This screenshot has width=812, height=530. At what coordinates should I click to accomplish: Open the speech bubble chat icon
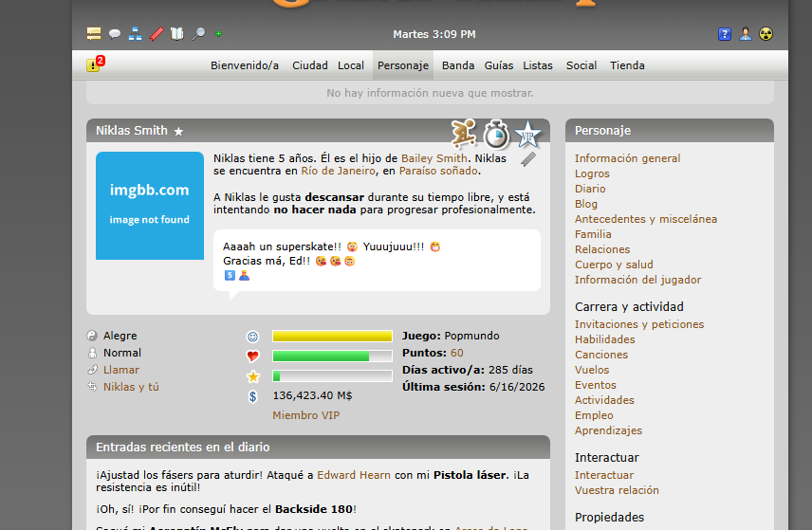click(115, 34)
